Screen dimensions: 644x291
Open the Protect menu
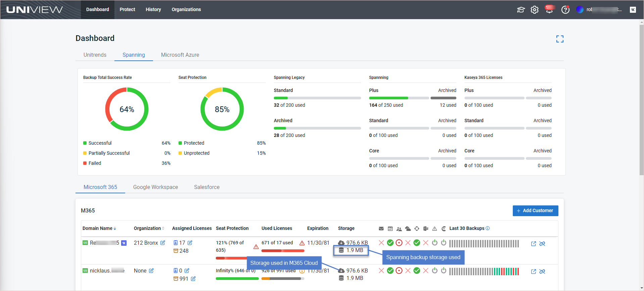[x=127, y=9]
